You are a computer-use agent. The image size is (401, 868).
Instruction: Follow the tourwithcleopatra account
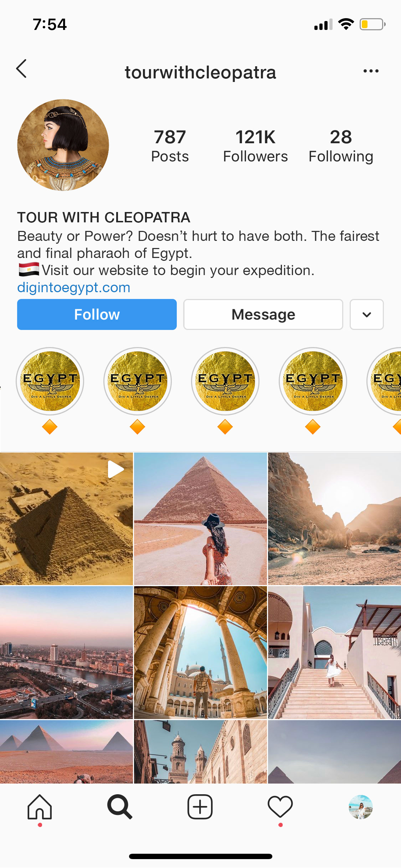tap(97, 315)
